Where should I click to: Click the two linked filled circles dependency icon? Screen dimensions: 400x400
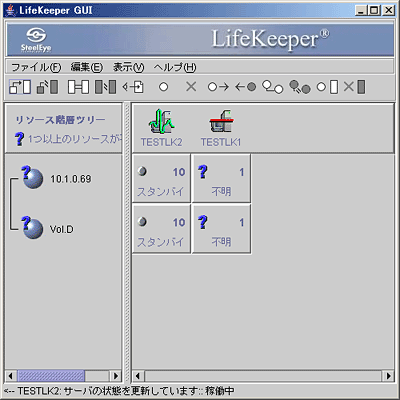coord(300,87)
